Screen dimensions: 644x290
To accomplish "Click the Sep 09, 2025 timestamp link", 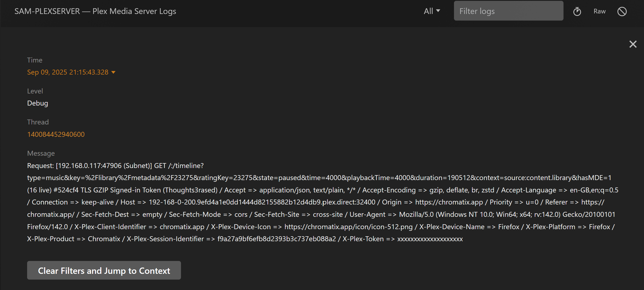I will tap(68, 72).
